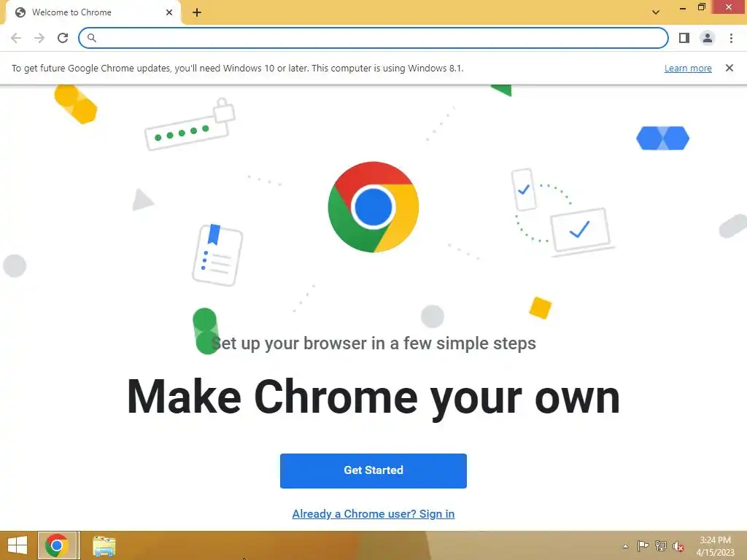Open the Action Center flag icon

(643, 546)
